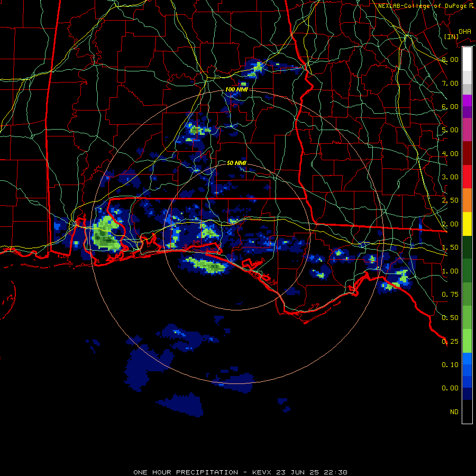The image size is (476, 476).
Task: Click the 8.00 legend value
Action: (x=450, y=59)
